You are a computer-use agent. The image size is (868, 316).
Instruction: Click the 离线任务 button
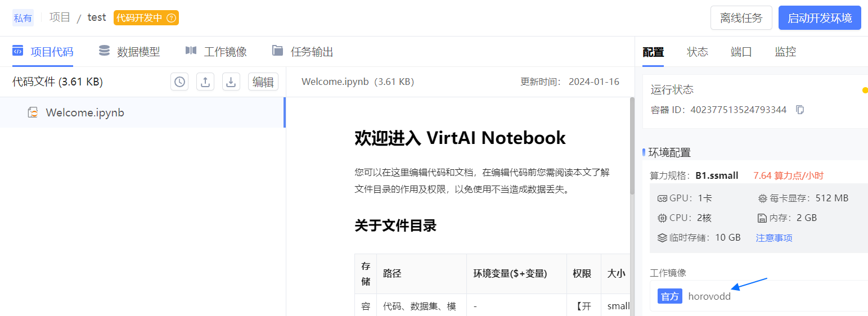(x=741, y=18)
